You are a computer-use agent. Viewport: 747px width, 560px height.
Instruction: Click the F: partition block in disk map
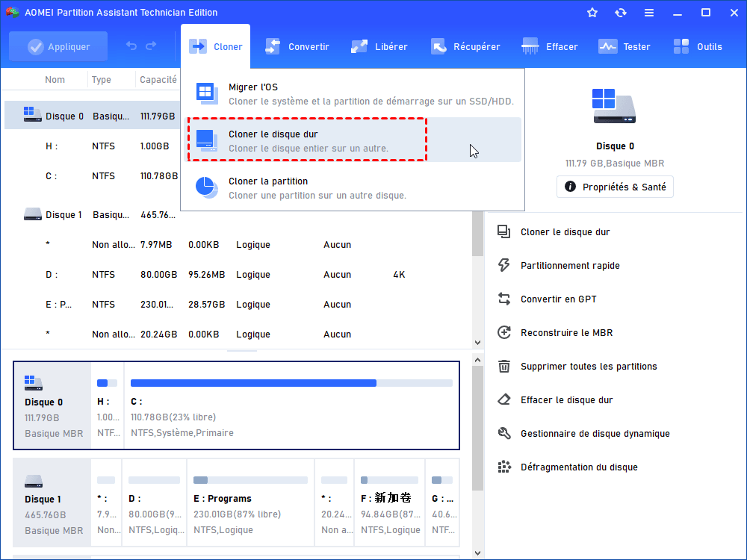click(x=389, y=503)
